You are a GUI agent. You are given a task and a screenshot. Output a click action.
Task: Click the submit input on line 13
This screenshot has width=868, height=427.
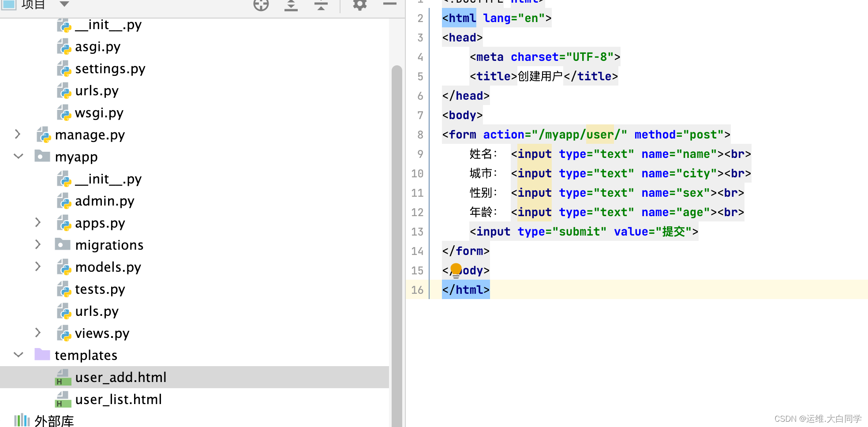[584, 232]
